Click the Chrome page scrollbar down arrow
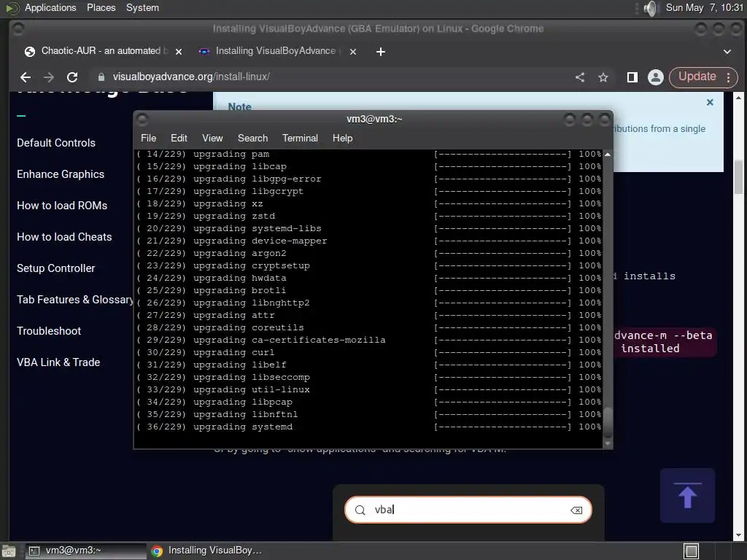The image size is (747, 560). 738,536
